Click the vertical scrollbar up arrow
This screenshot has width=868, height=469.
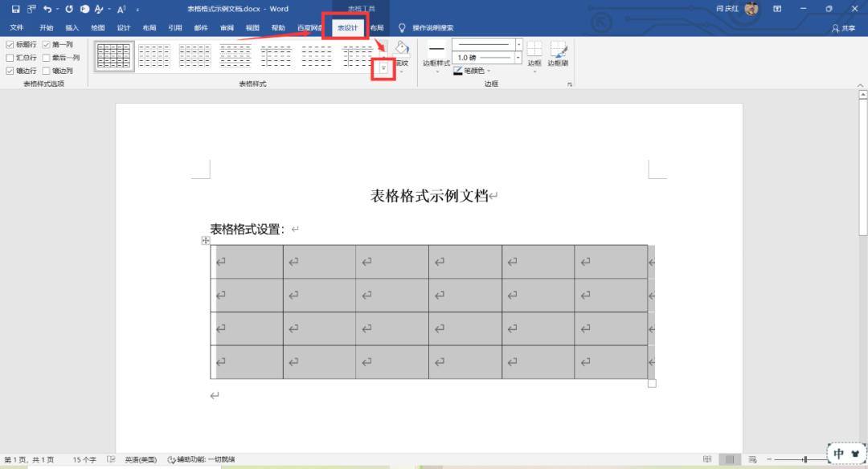[862, 95]
